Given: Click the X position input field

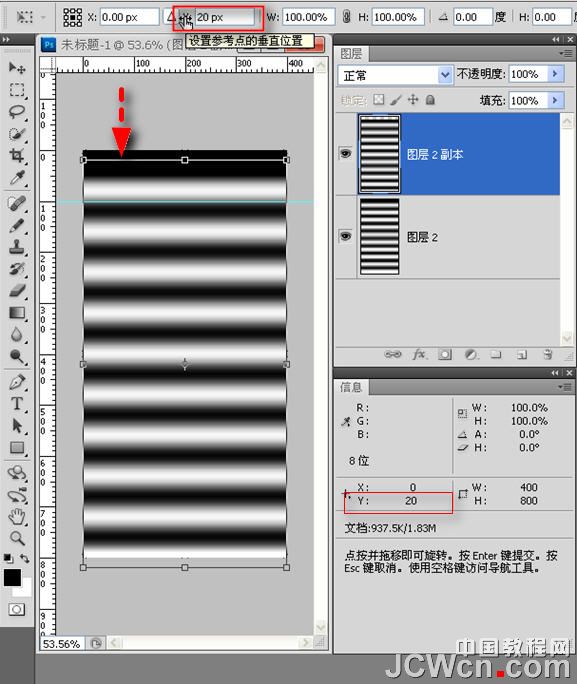Looking at the screenshot, I should (x=129, y=17).
